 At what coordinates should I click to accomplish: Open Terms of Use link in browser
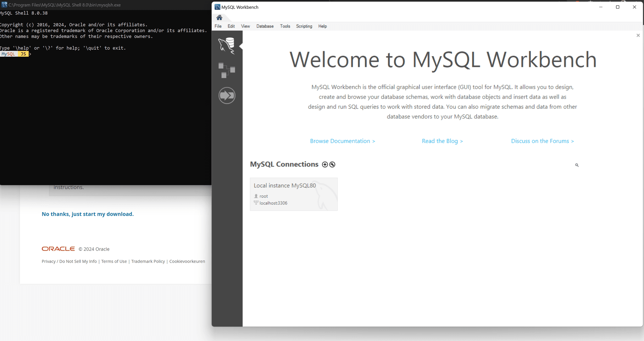(x=114, y=261)
